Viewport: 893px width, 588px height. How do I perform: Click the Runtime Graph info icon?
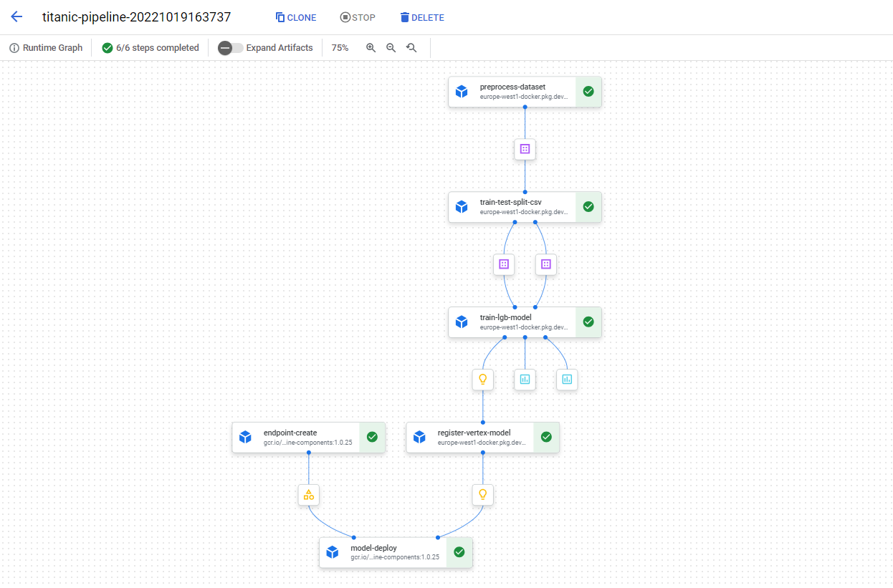(14, 48)
